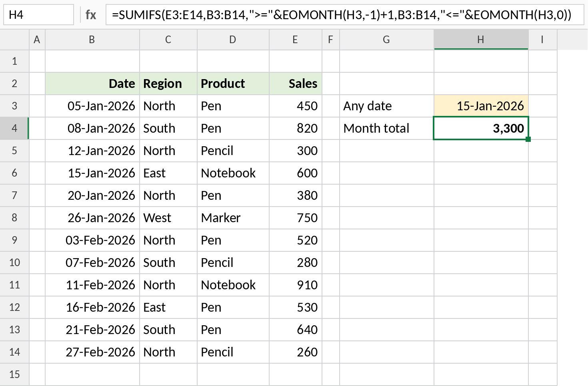The image size is (588, 386).
Task: Select column E header
Action: (296, 40)
